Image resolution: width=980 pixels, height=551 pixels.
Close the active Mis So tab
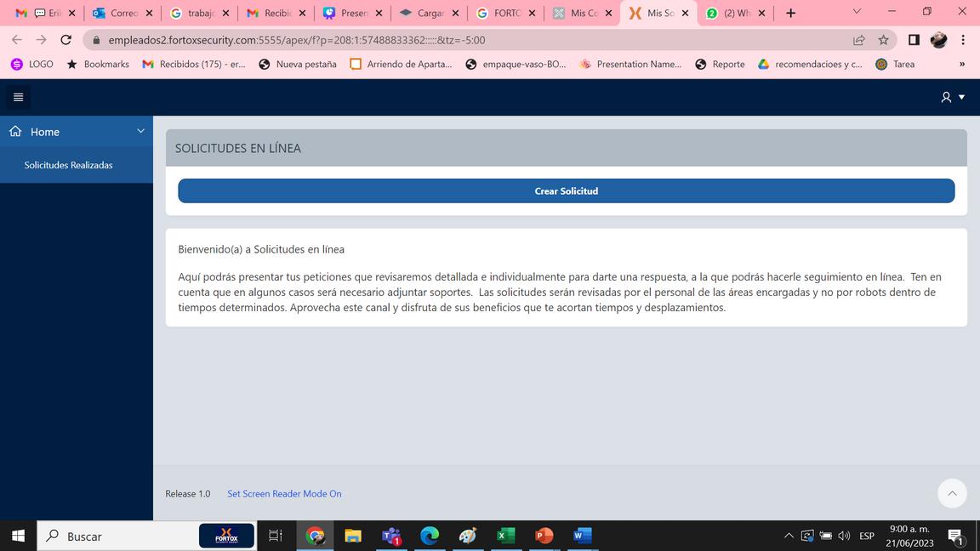coord(685,13)
